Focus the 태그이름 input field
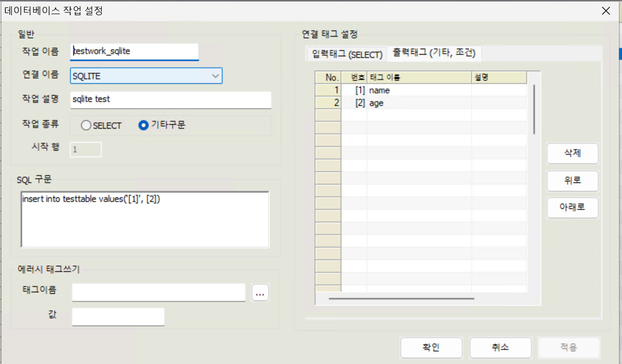The width and height of the screenshot is (622, 364). pos(159,292)
